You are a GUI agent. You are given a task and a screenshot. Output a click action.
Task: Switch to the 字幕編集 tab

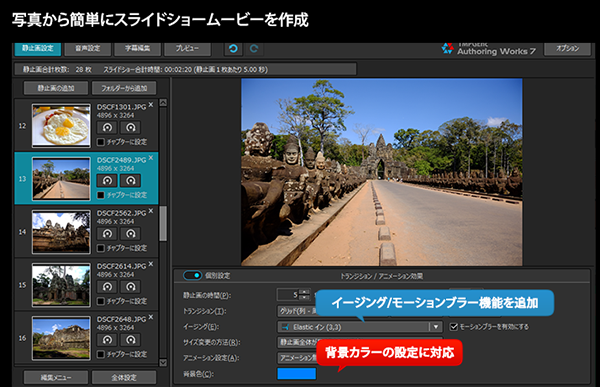(x=137, y=49)
